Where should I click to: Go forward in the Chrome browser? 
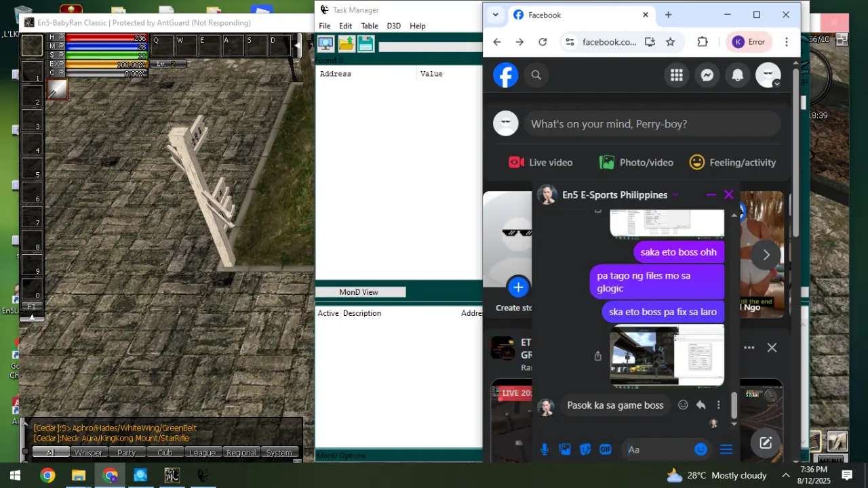click(519, 42)
